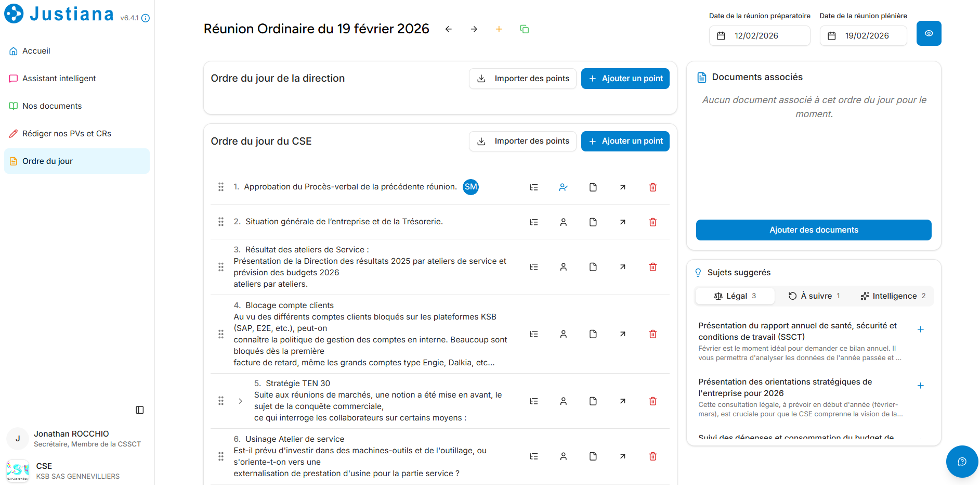
Task: Click SM avatar badge on point 1
Action: 471,187
